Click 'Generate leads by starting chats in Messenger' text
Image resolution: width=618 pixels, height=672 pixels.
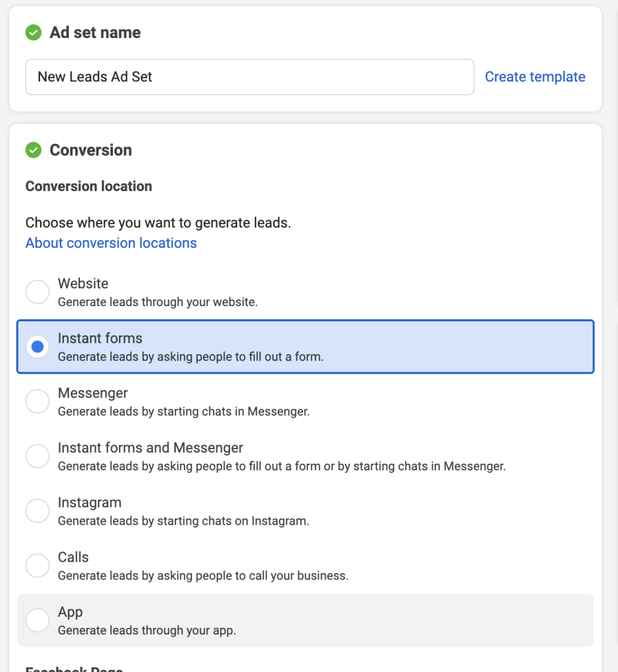pos(183,412)
